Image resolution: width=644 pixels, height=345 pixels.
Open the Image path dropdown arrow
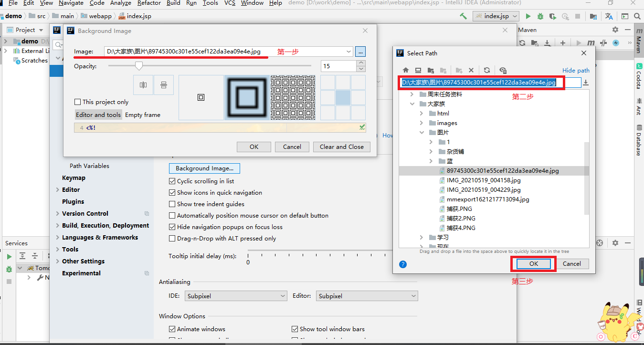348,52
